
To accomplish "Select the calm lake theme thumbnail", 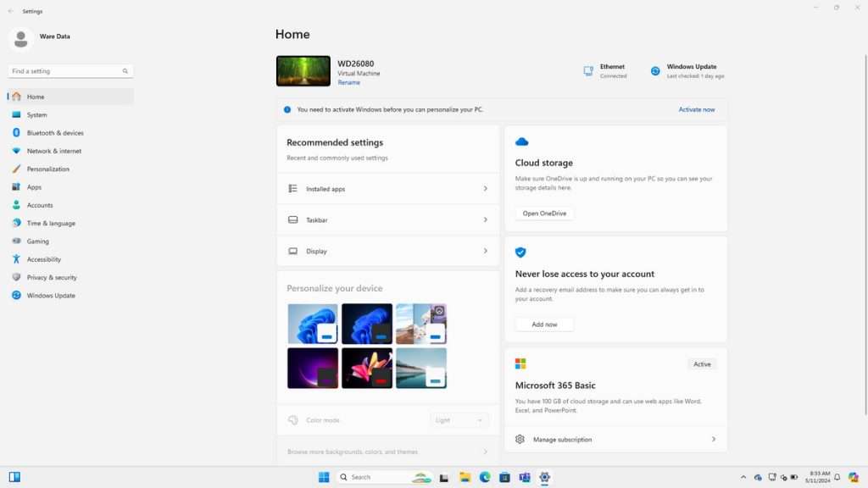I will tap(420, 368).
